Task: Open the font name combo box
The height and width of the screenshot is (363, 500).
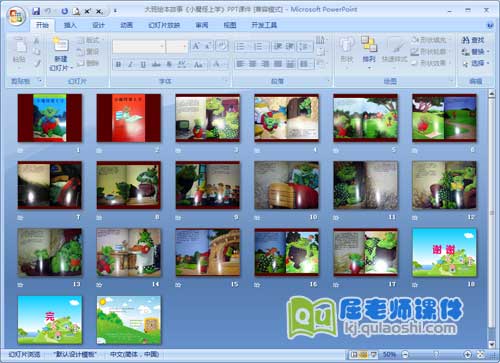Action: pos(139,46)
